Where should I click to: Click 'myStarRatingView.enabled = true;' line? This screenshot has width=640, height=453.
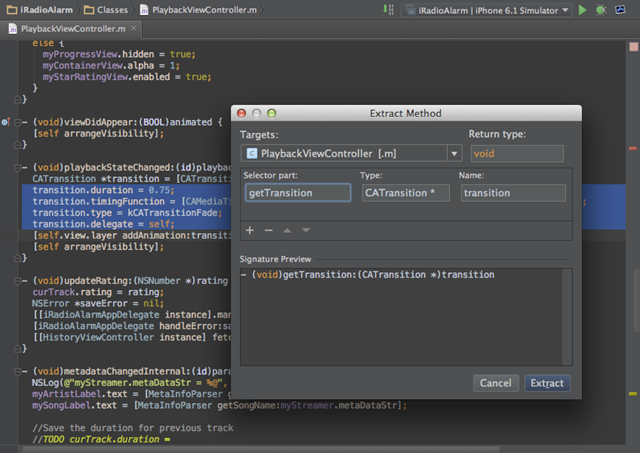127,77
